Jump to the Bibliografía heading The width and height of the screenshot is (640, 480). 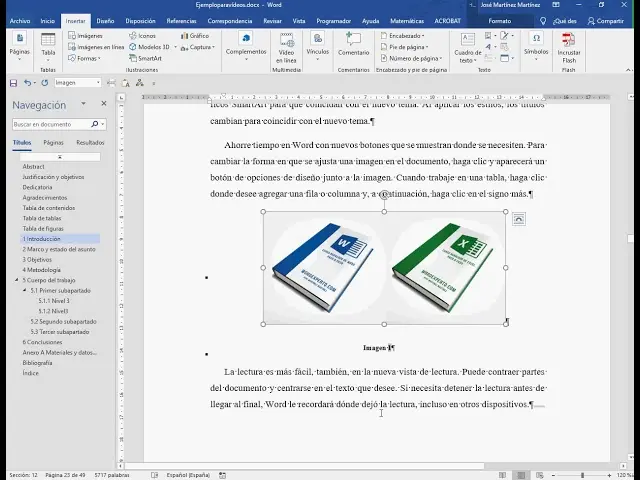tap(38, 362)
